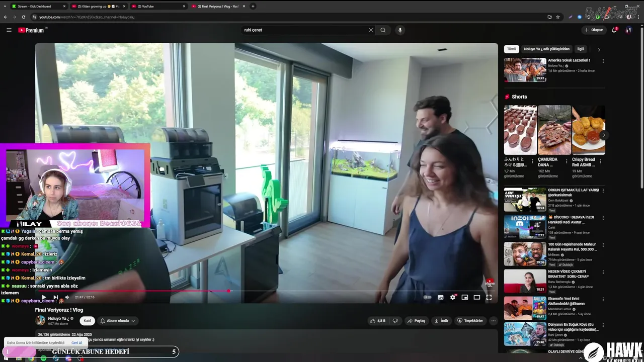Click the Geri Al undo link

click(76, 342)
